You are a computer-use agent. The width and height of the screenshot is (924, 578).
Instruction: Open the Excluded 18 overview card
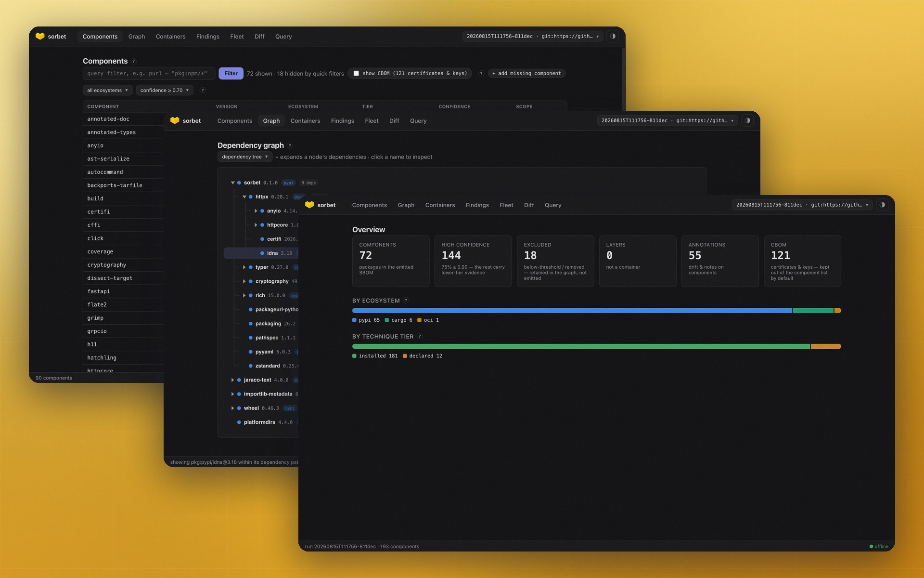click(x=555, y=261)
